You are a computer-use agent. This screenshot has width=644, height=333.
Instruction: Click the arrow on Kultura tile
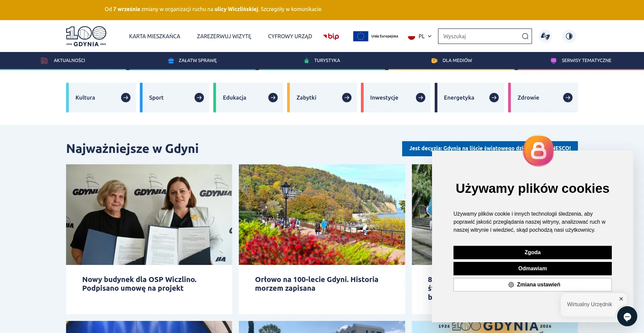pyautogui.click(x=126, y=98)
